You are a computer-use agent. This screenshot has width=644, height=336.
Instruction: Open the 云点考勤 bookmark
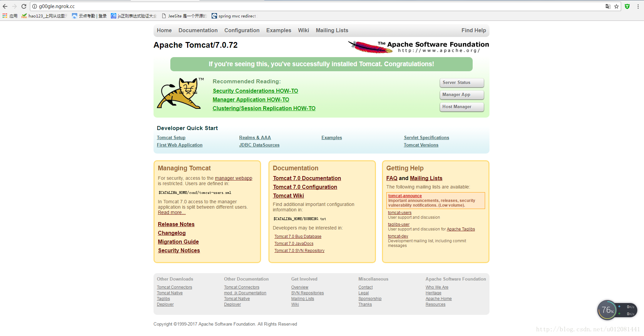89,16
